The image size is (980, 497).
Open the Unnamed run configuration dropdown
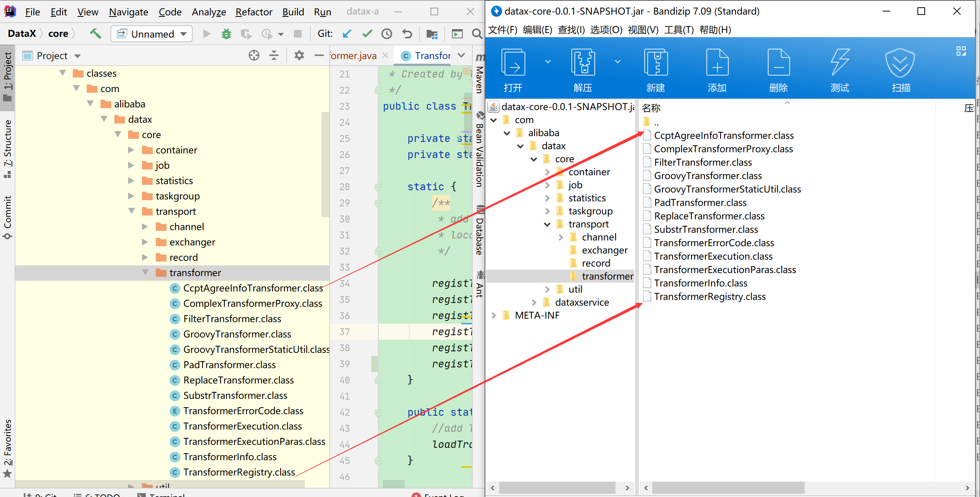pos(152,34)
